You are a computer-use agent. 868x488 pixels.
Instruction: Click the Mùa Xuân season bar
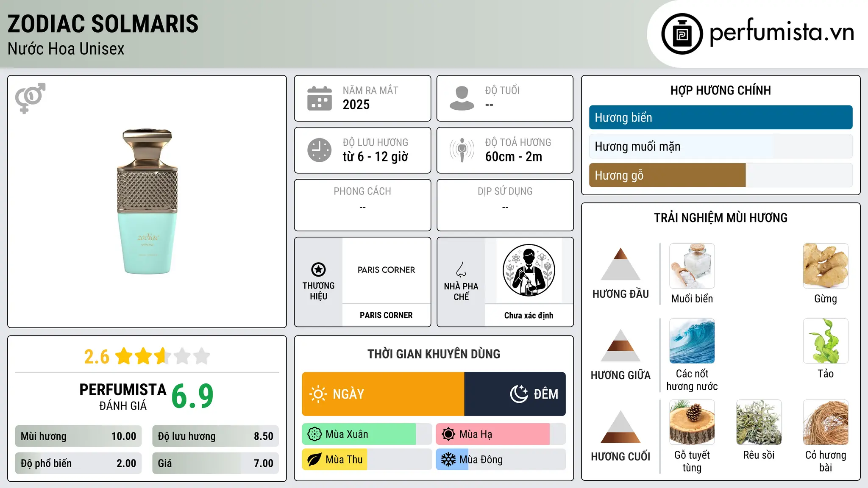click(x=367, y=434)
